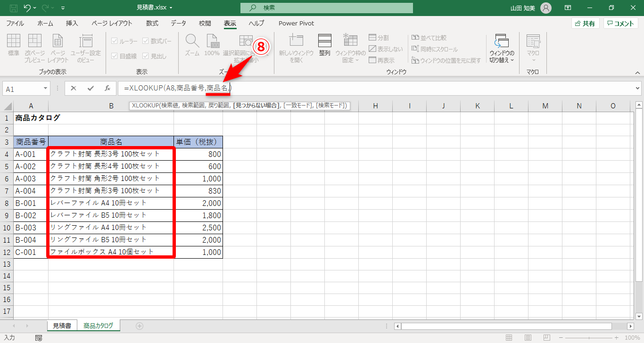Image resolution: width=644 pixels, height=343 pixels.
Task: Toggle 同時にスクロール synchronous scrolling
Action: tap(435, 49)
